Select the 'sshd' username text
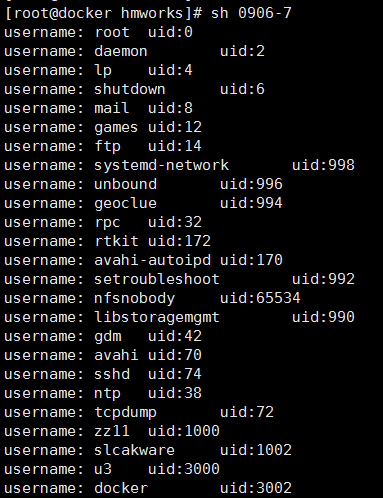 point(112,374)
